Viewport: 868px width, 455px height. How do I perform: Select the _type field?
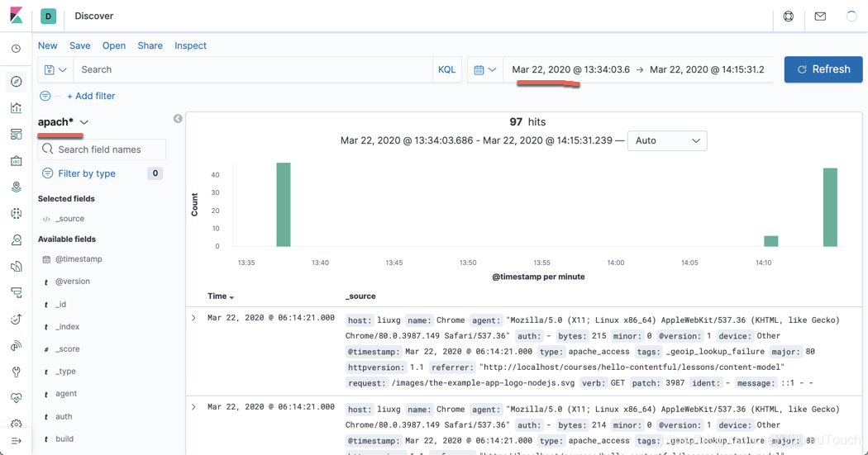coord(65,372)
